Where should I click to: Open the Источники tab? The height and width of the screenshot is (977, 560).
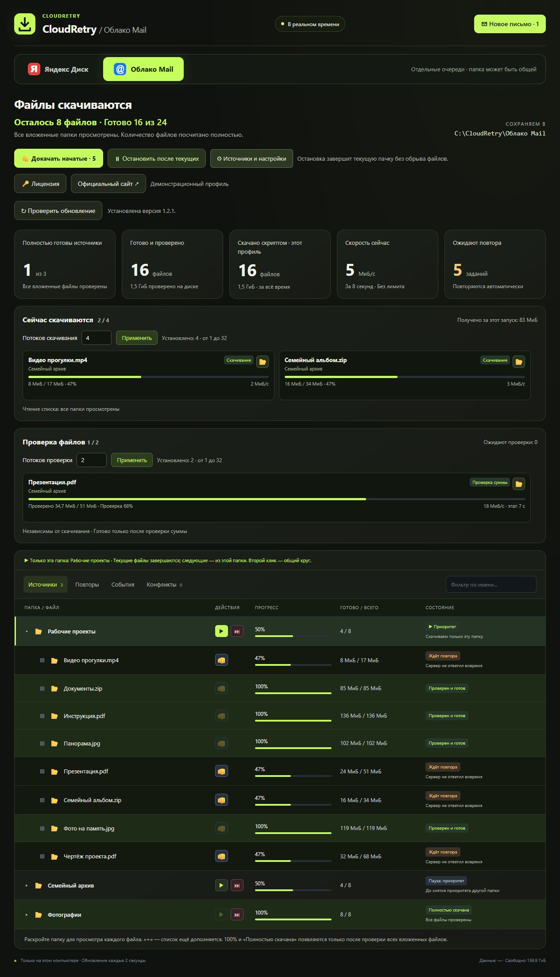(46, 584)
